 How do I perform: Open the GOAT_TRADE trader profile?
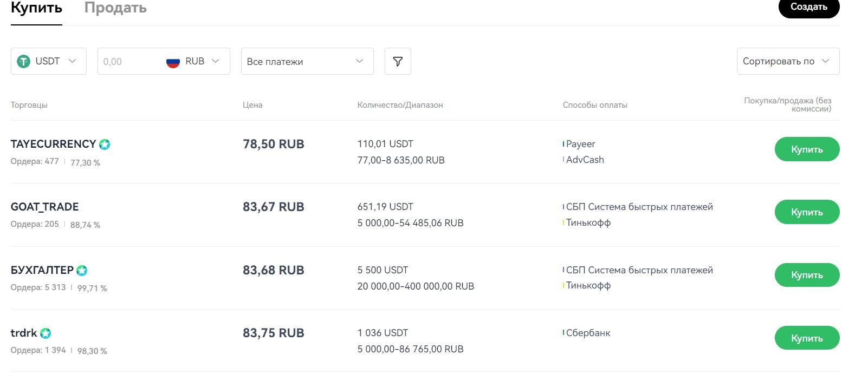point(44,207)
